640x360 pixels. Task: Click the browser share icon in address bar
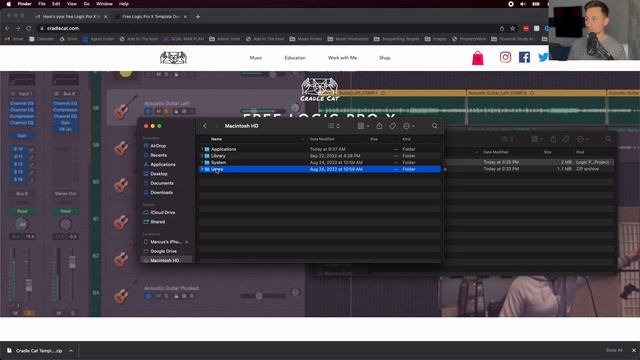pyautogui.click(x=502, y=29)
